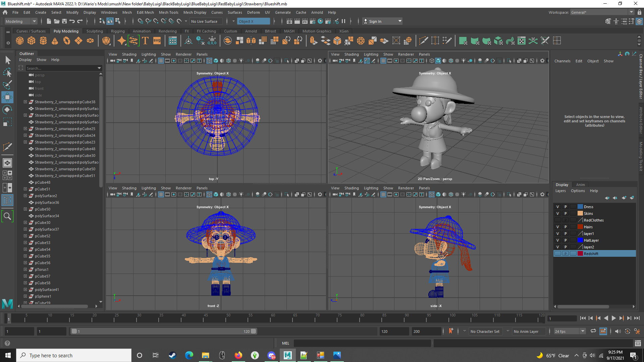Click the Dress layer blue color swatch
Viewport: 644px width, 362px height.
pyautogui.click(x=580, y=207)
